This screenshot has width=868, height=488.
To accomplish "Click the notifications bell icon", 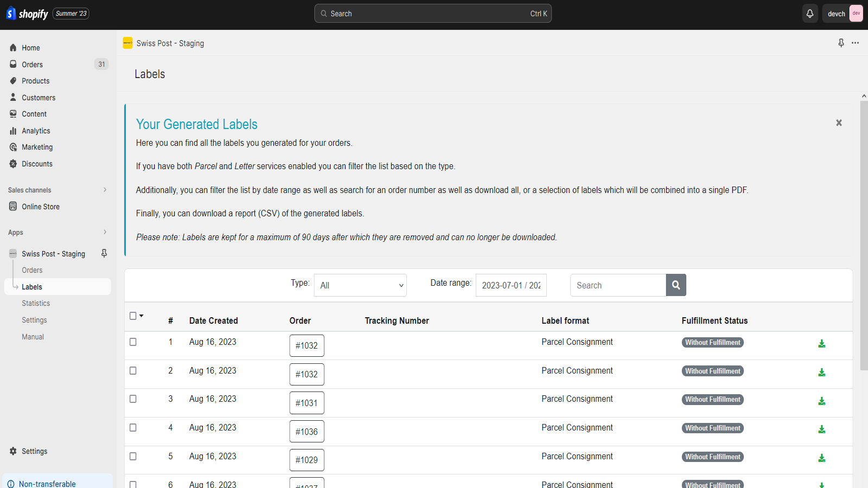I will (x=809, y=14).
